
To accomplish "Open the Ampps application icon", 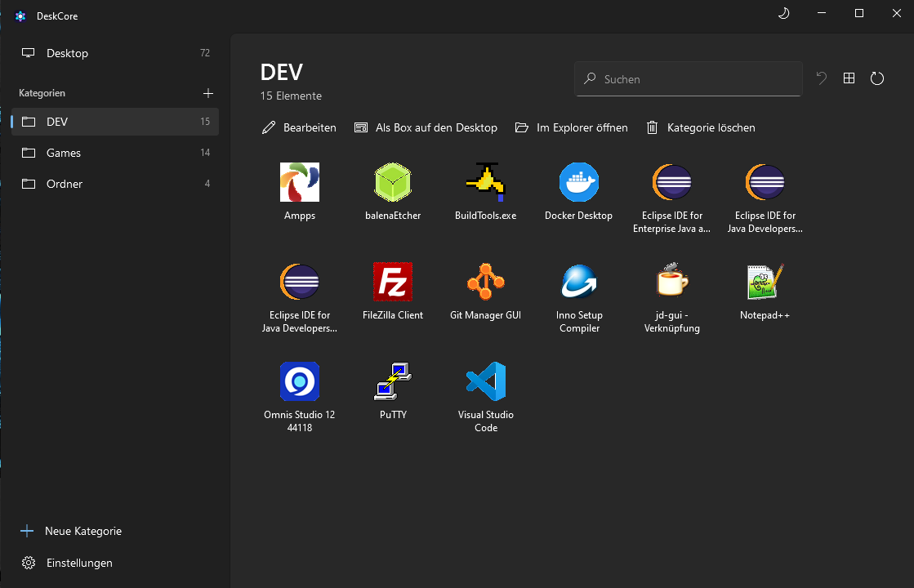I will [x=300, y=182].
